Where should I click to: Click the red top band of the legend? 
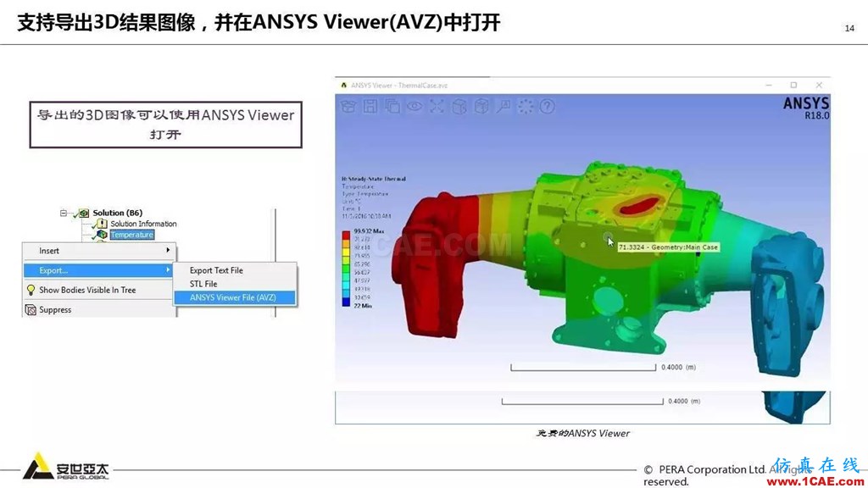click(346, 236)
